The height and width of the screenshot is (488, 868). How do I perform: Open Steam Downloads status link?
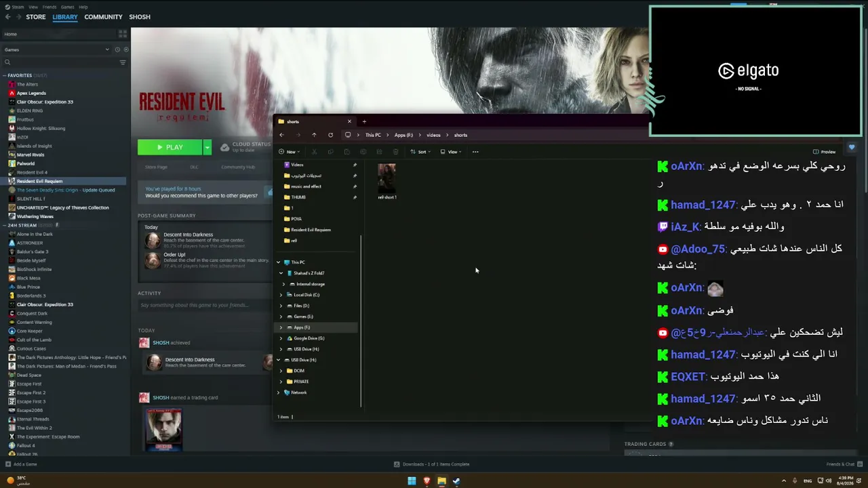tap(432, 464)
